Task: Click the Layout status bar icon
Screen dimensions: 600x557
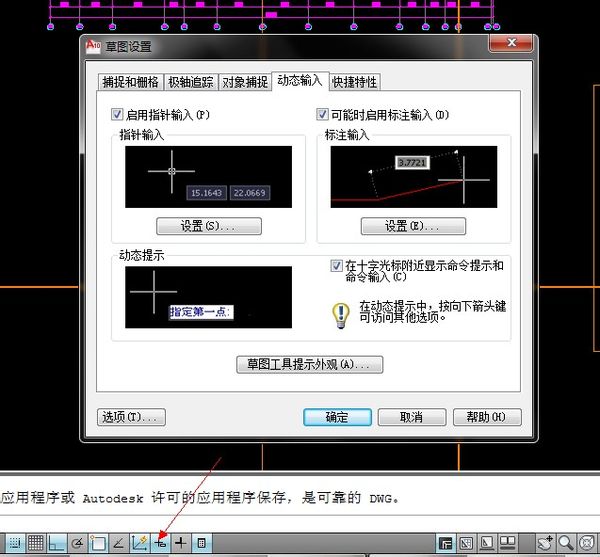Action: (x=466, y=542)
